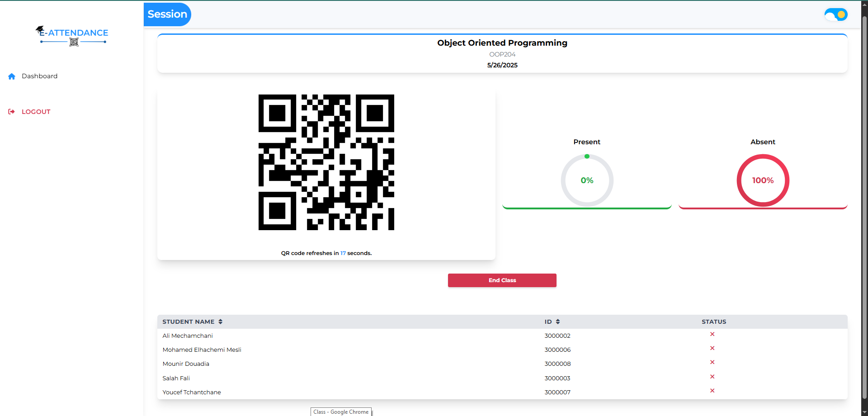Image resolution: width=868 pixels, height=416 pixels.
Task: Sort table by Student Name arrows
Action: point(221,322)
